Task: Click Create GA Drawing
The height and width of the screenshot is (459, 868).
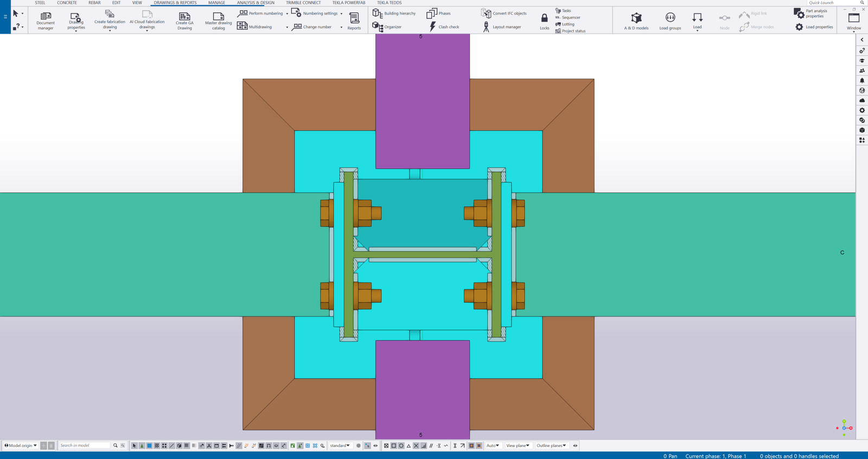Action: 184,21
